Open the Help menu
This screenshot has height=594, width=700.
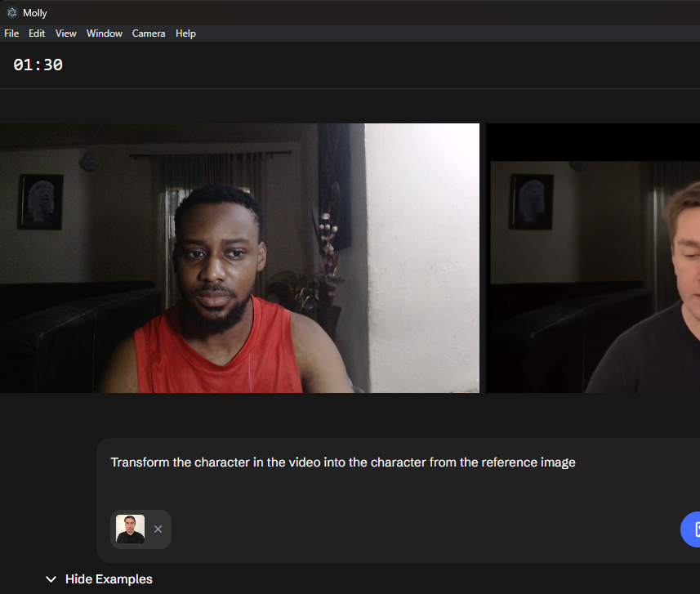pyautogui.click(x=185, y=33)
